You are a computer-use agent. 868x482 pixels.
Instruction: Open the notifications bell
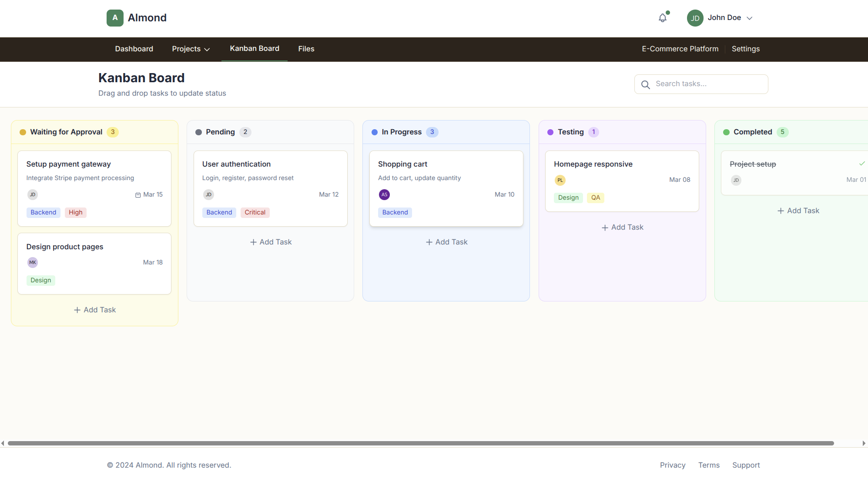(662, 18)
